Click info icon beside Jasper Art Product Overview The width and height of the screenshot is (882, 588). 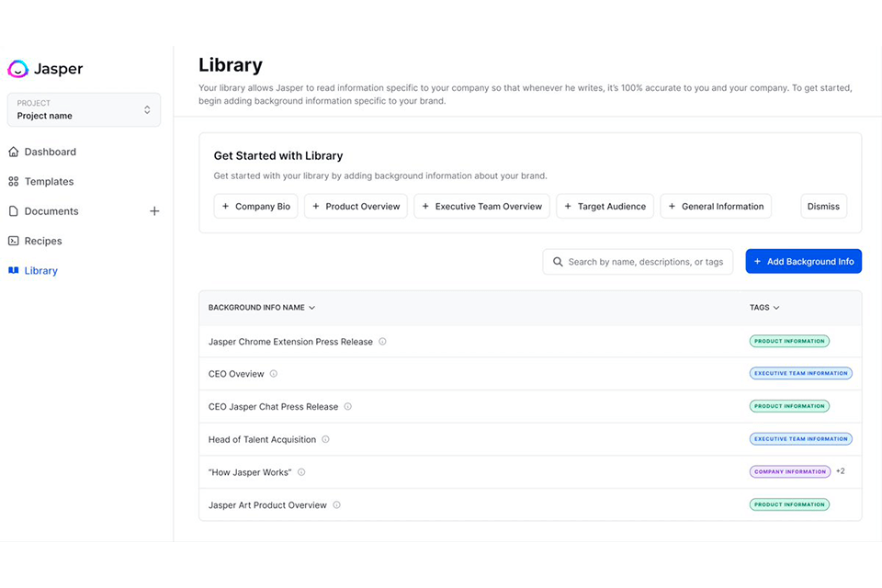tap(336, 505)
